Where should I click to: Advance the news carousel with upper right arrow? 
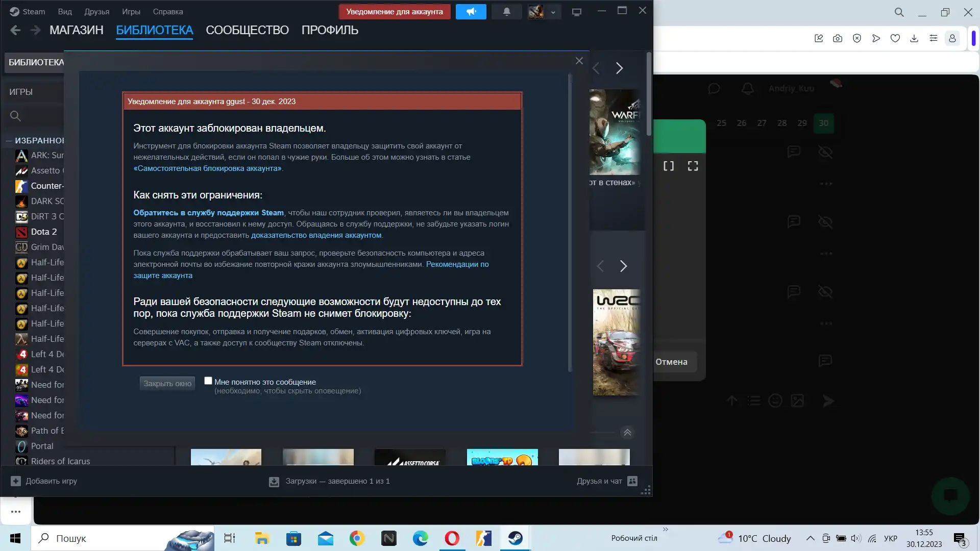point(619,68)
